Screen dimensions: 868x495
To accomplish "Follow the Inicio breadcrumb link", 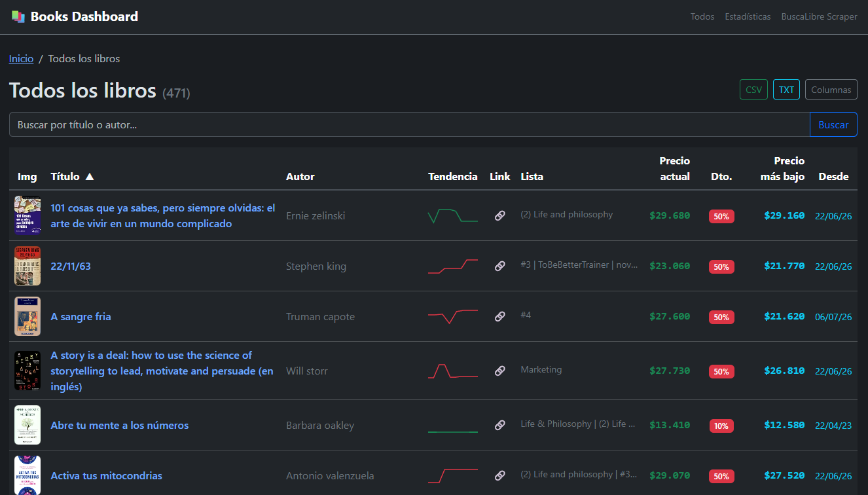I will pyautogui.click(x=21, y=58).
